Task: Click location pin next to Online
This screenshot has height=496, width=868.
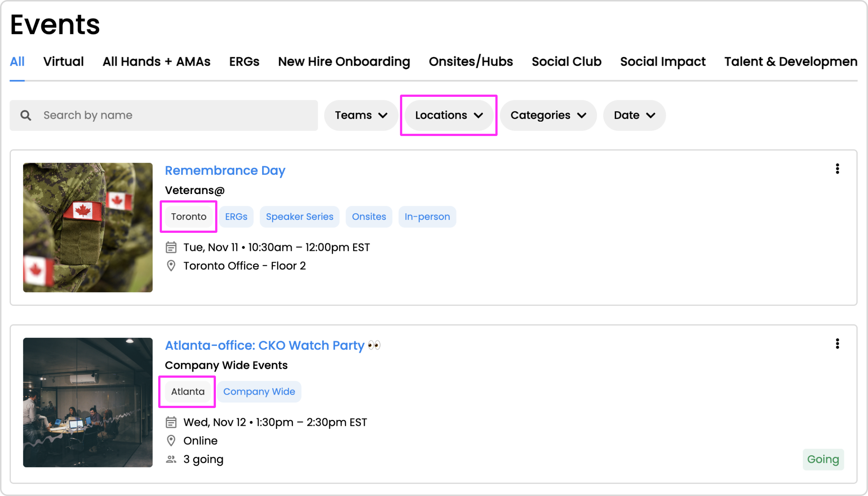Action: pyautogui.click(x=171, y=441)
